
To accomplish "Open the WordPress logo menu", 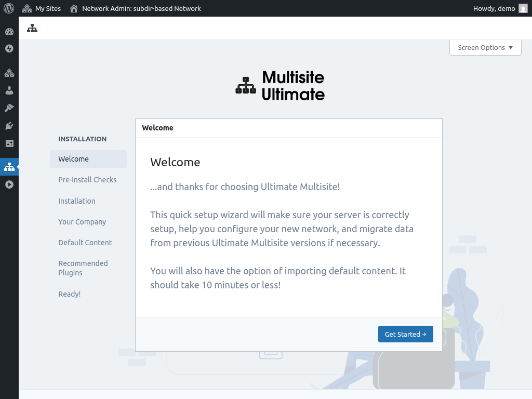I will click(9, 8).
